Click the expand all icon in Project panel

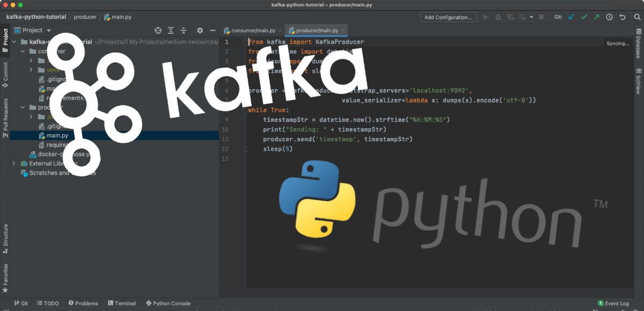point(171,31)
